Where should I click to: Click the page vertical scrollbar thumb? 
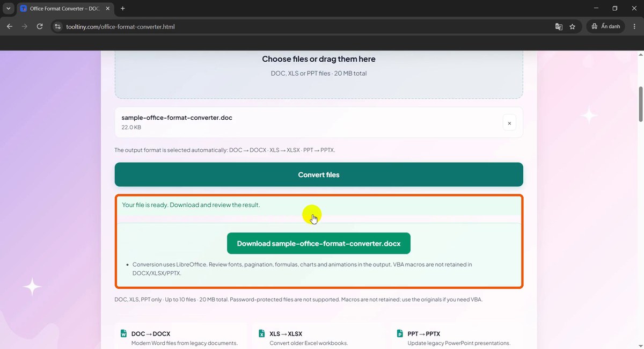click(640, 105)
